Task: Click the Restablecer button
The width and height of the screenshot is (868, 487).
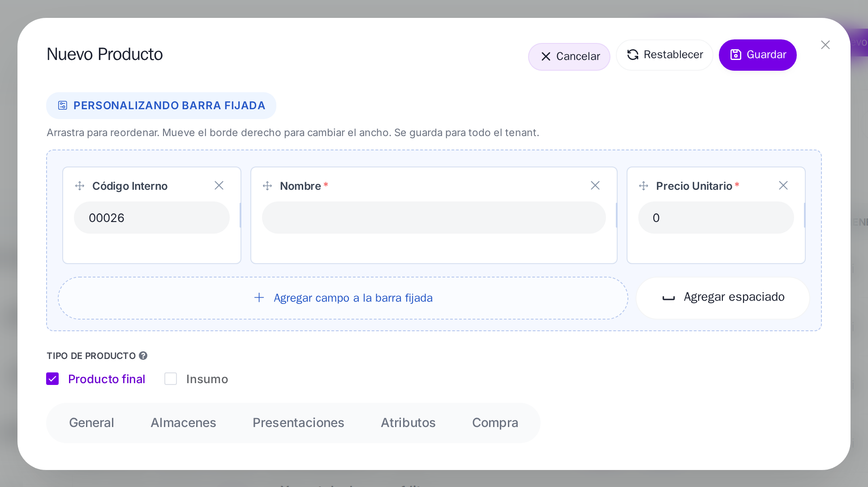Action: tap(665, 55)
